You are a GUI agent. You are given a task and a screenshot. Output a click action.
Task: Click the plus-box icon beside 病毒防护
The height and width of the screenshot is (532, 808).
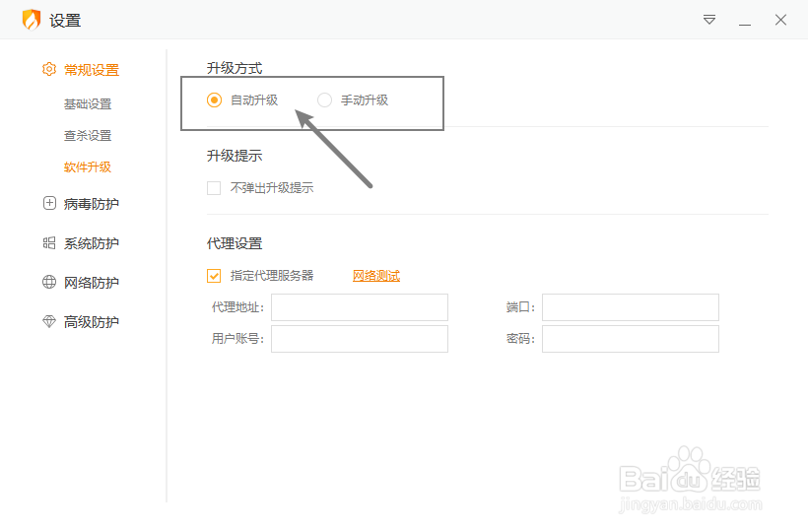(49, 204)
